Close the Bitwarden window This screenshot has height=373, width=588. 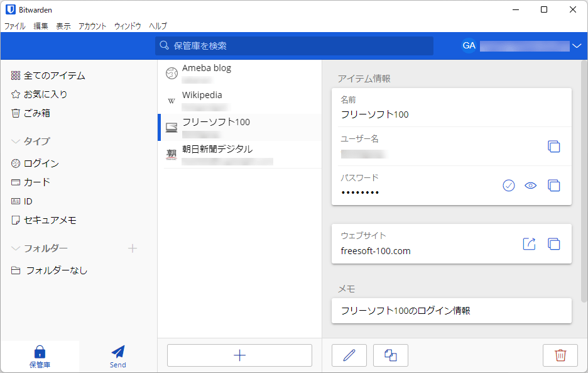click(x=573, y=10)
